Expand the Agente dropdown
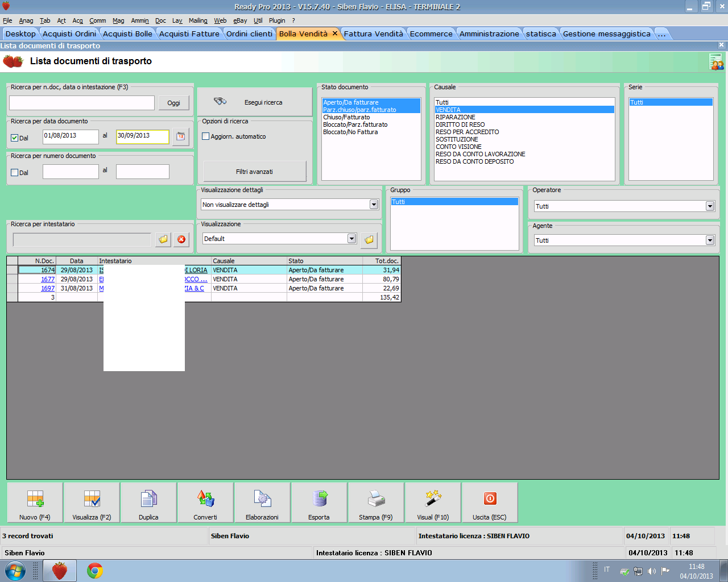The image size is (728, 582). [x=710, y=240]
